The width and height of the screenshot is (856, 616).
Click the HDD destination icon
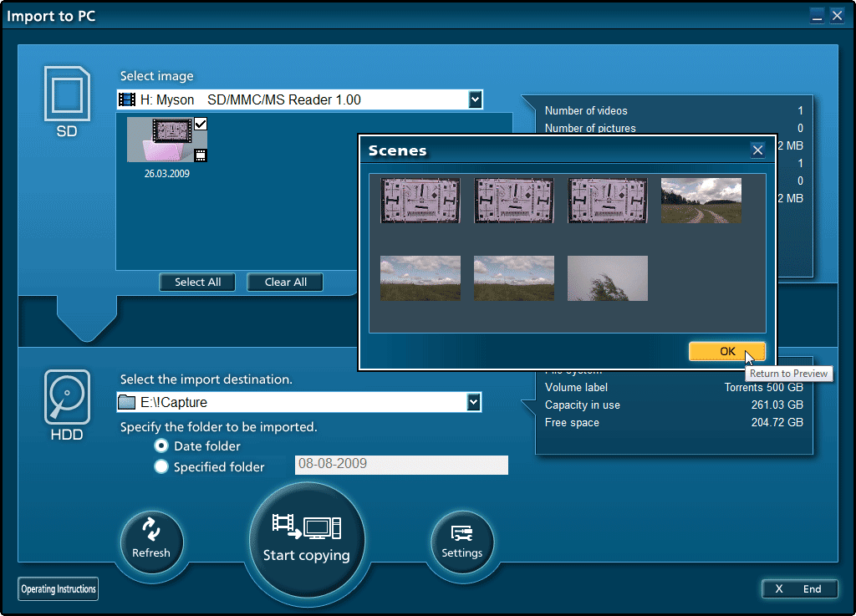[67, 397]
